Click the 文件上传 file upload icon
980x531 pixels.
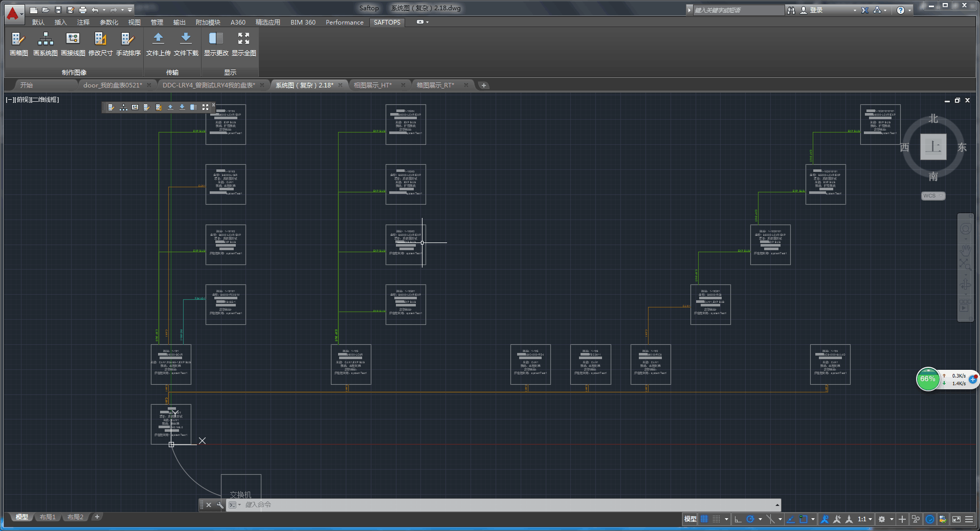pyautogui.click(x=158, y=43)
